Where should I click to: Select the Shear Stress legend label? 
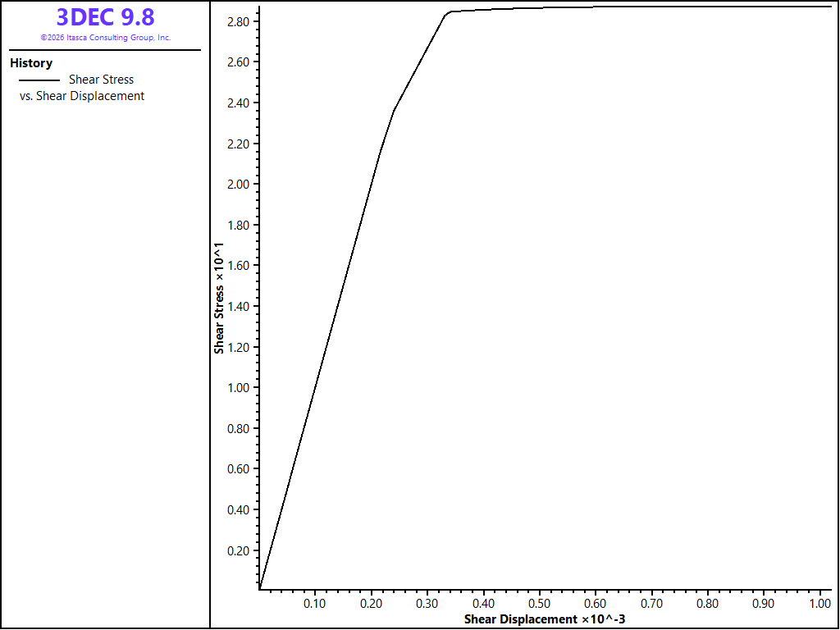(x=101, y=80)
